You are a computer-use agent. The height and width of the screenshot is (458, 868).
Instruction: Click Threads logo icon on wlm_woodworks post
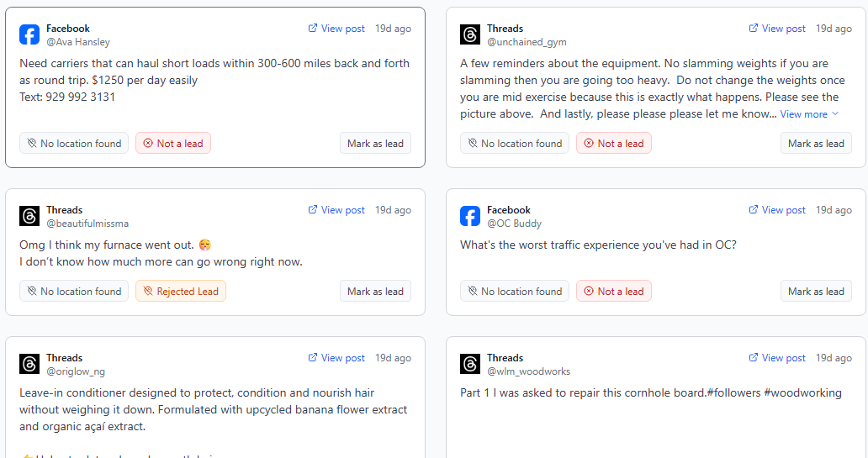click(470, 364)
